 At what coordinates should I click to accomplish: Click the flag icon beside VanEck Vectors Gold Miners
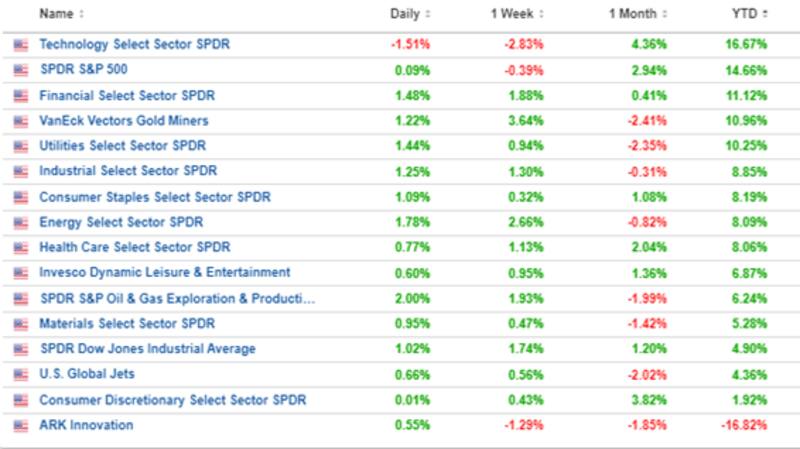tap(21, 121)
